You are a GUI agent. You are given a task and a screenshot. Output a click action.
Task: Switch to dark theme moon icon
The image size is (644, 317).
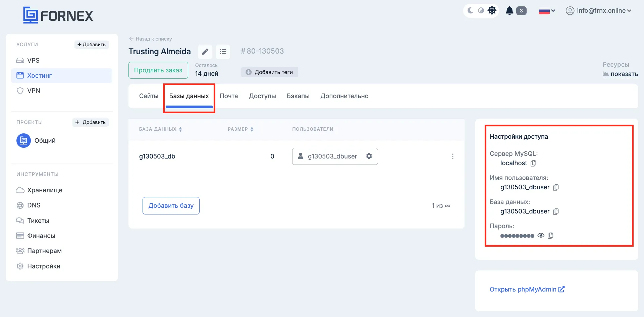(x=470, y=11)
